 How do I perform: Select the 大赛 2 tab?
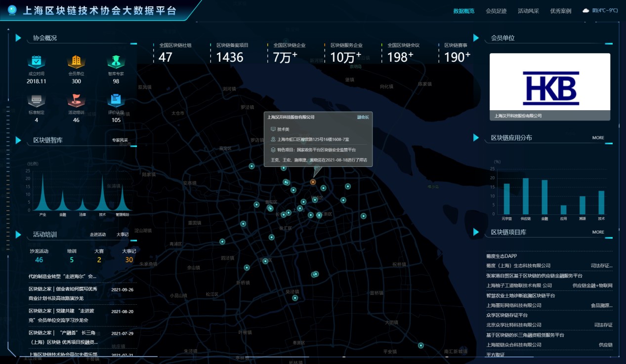tap(99, 255)
